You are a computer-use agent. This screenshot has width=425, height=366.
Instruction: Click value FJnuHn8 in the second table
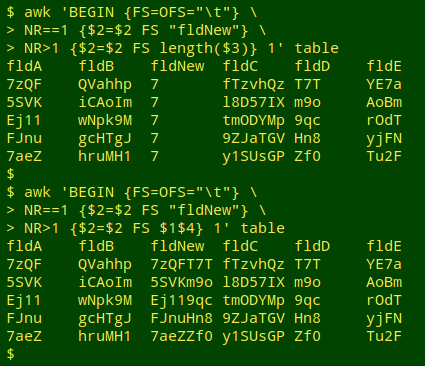click(x=181, y=318)
